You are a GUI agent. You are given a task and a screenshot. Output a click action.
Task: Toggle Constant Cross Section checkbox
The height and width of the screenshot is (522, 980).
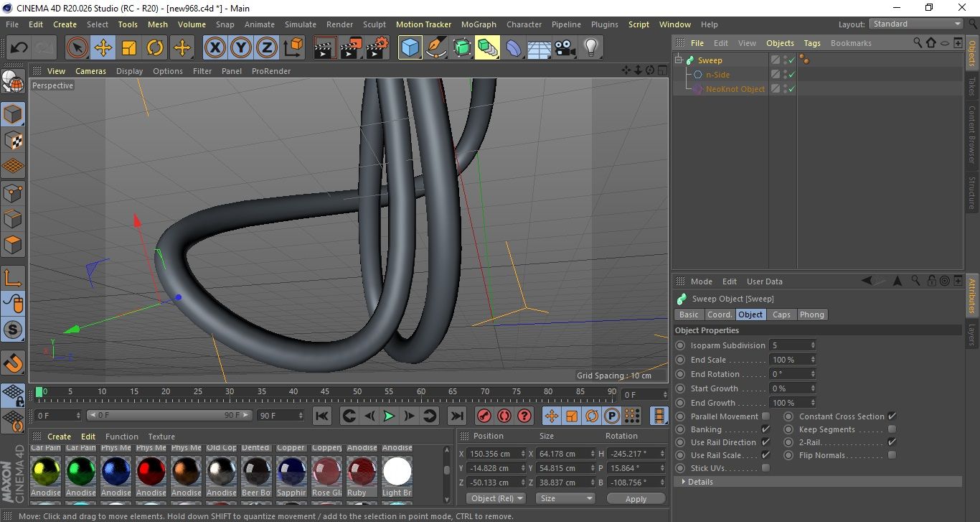tap(892, 416)
